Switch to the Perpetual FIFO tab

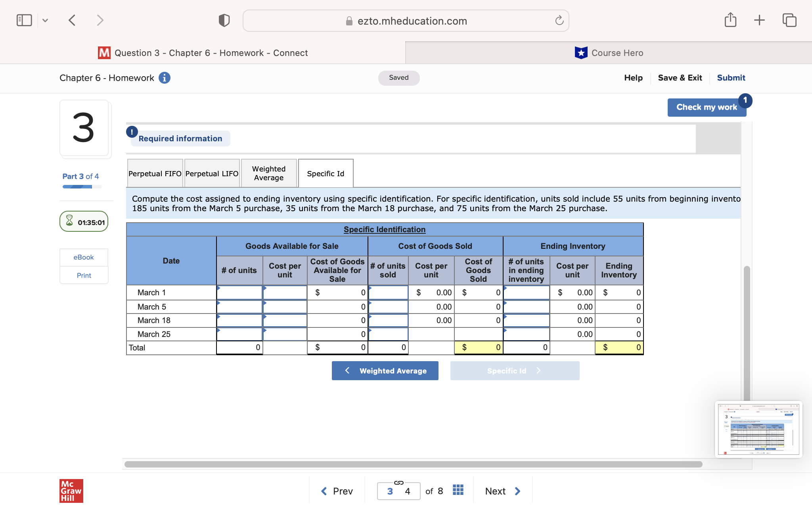pos(155,173)
